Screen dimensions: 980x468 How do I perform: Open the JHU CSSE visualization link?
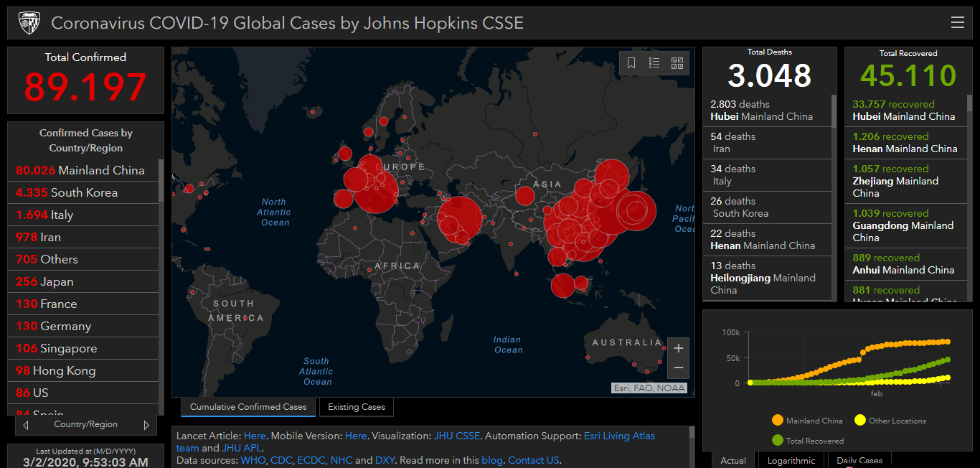tap(457, 436)
